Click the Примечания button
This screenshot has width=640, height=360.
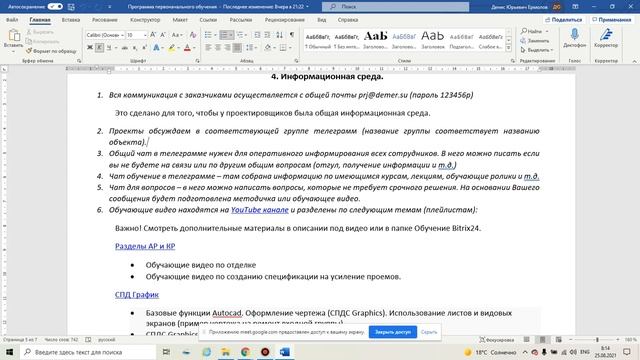click(611, 20)
